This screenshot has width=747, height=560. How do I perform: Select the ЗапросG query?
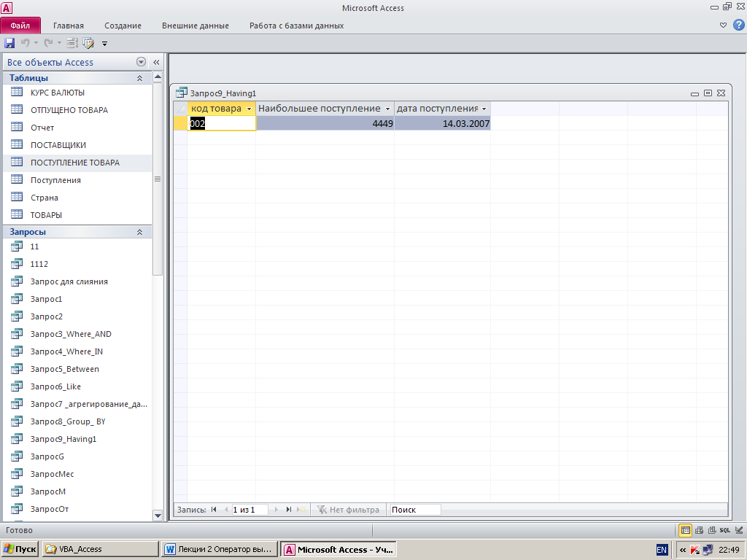point(77,456)
